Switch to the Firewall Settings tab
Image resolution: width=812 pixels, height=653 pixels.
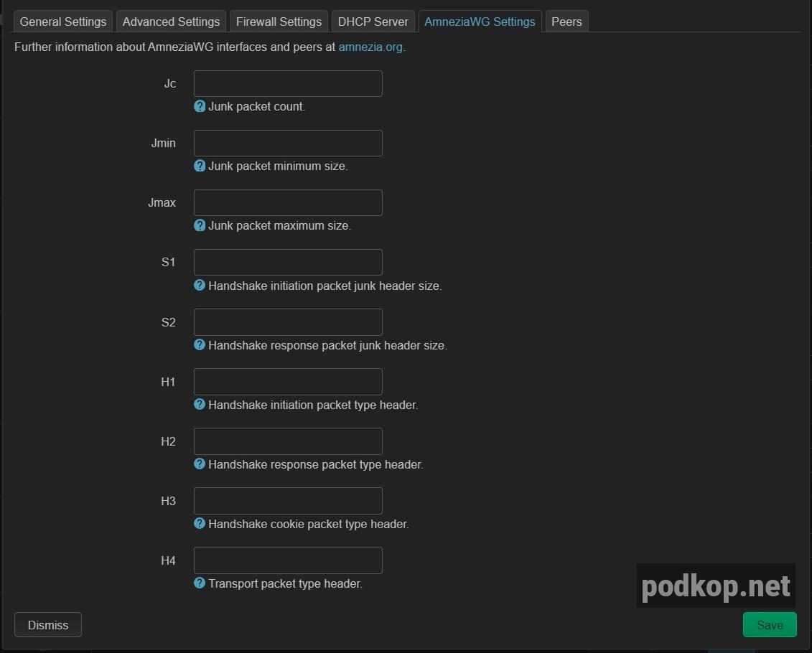click(279, 22)
